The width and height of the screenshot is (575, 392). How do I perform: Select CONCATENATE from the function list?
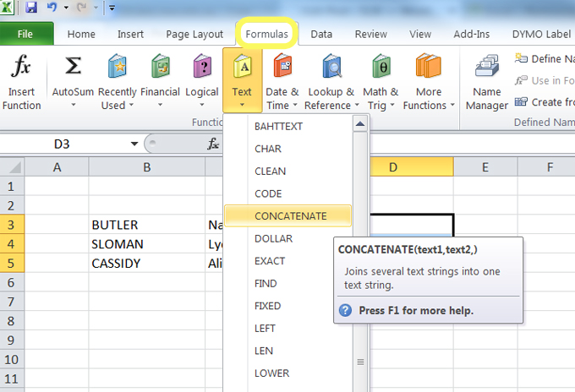(x=290, y=216)
